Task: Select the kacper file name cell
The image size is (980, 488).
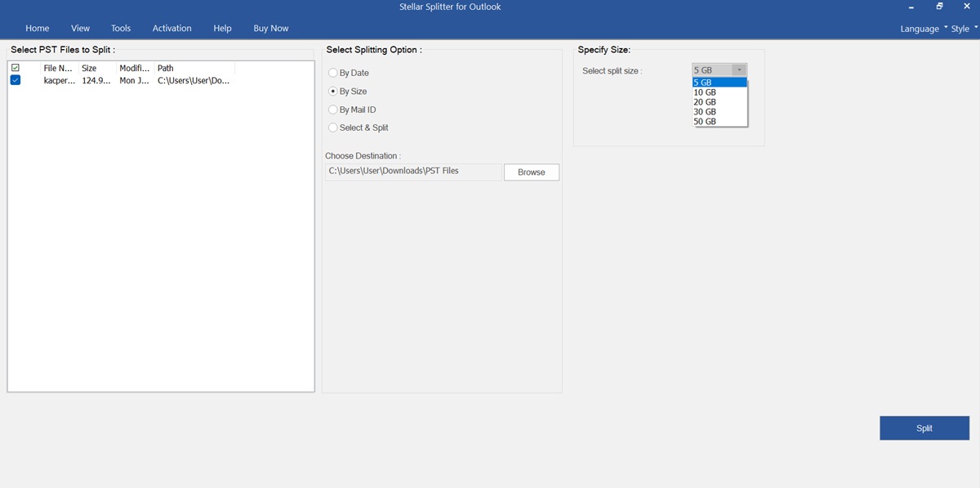Action: coord(59,81)
